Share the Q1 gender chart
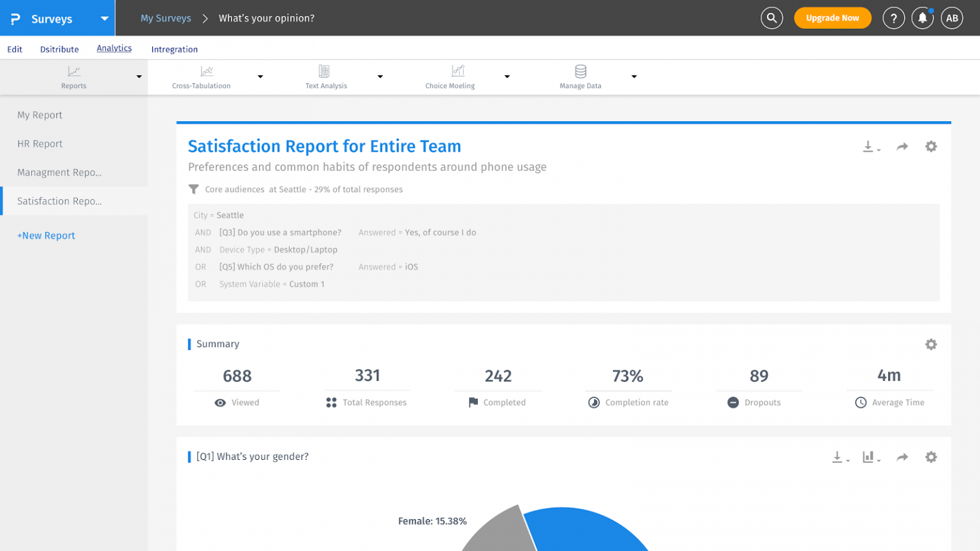 [902, 457]
